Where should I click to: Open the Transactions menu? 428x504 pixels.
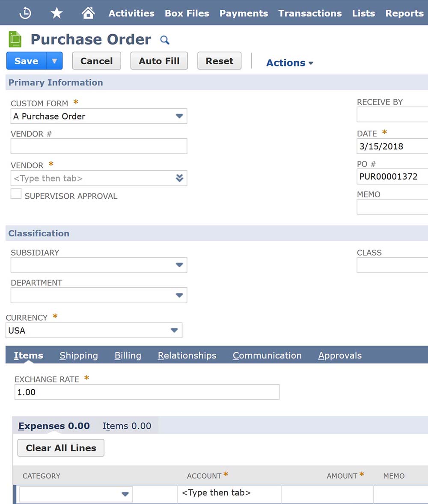pos(310,13)
